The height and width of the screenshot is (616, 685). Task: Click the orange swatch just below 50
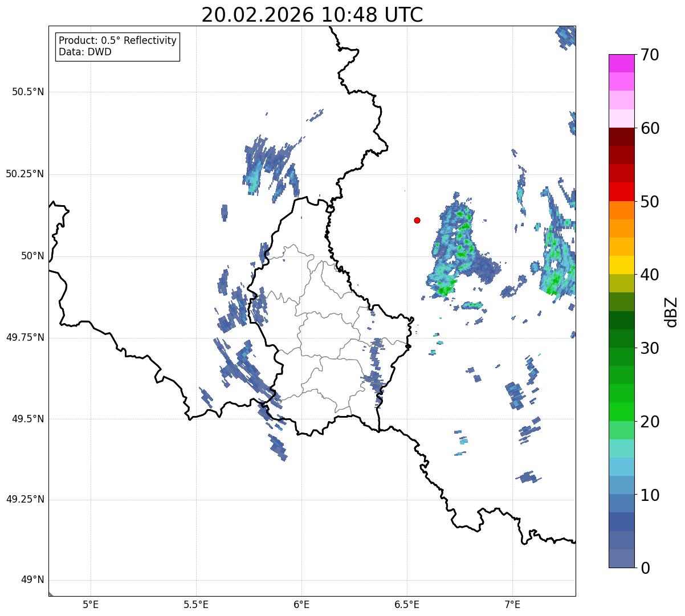click(x=621, y=210)
